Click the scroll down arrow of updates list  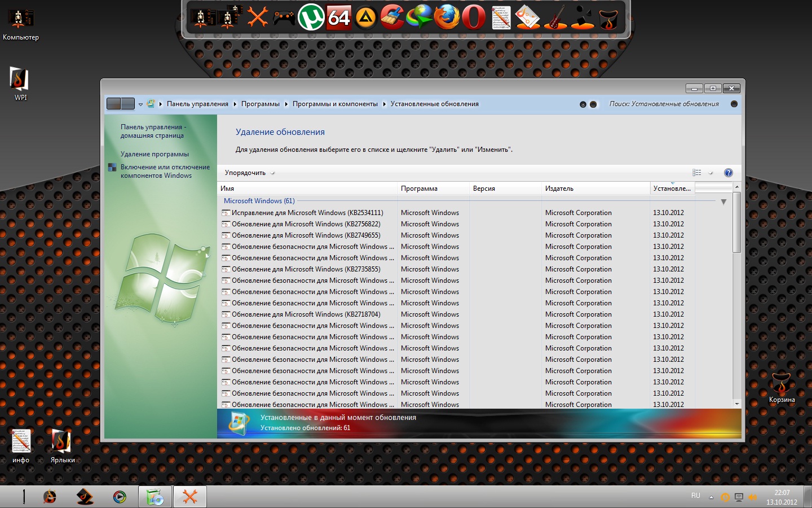pyautogui.click(x=736, y=404)
